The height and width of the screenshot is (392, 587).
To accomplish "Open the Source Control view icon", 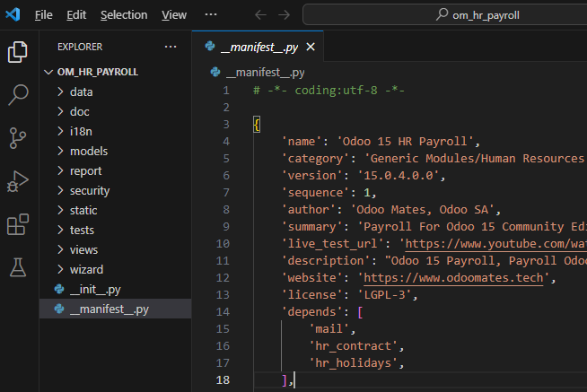I will (18, 138).
